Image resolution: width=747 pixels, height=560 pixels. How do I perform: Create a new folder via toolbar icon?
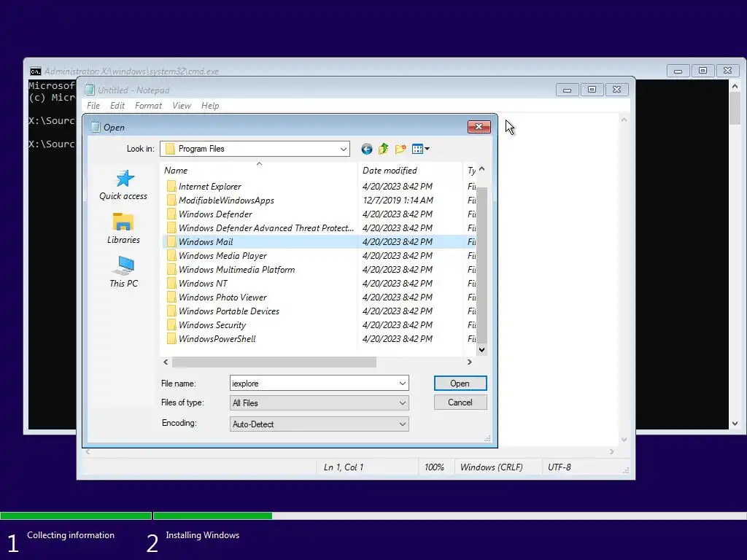tap(400, 149)
